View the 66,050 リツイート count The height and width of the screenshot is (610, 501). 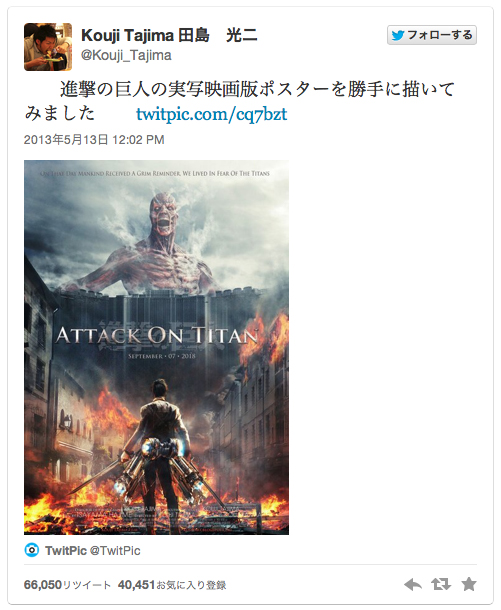pyautogui.click(x=67, y=585)
